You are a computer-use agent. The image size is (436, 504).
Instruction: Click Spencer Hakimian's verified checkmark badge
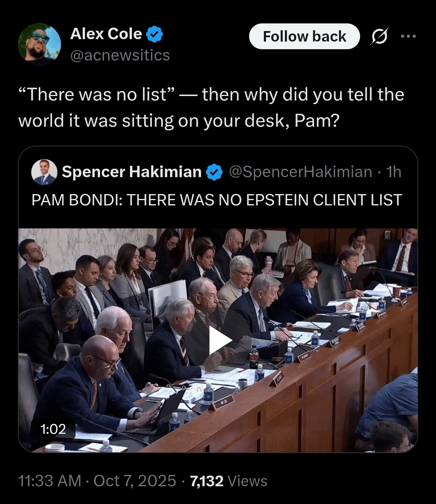coord(214,172)
